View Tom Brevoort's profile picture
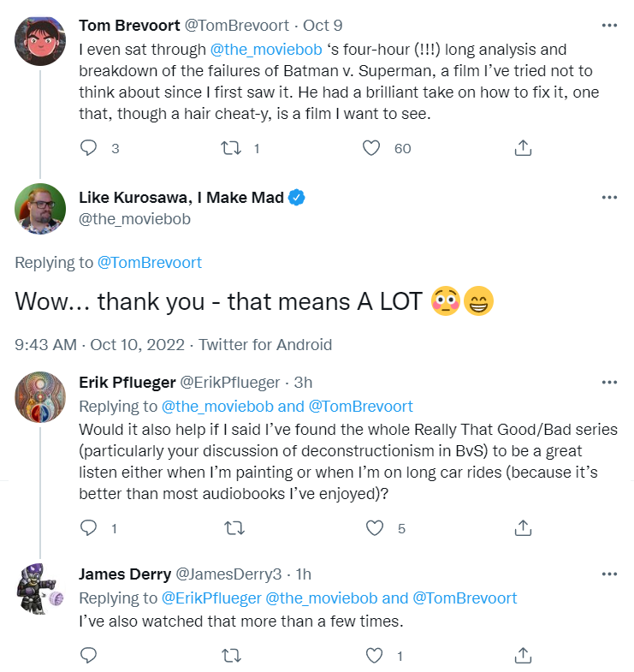This screenshot has height=672, width=634. click(x=40, y=39)
